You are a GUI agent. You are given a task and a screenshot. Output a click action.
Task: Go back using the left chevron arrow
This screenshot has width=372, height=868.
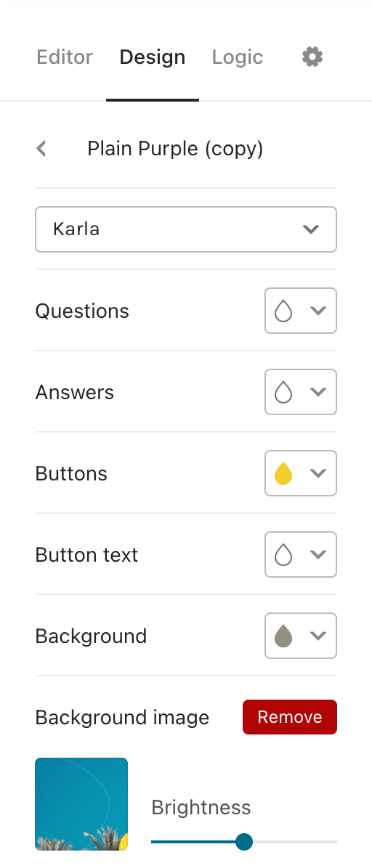(41, 148)
